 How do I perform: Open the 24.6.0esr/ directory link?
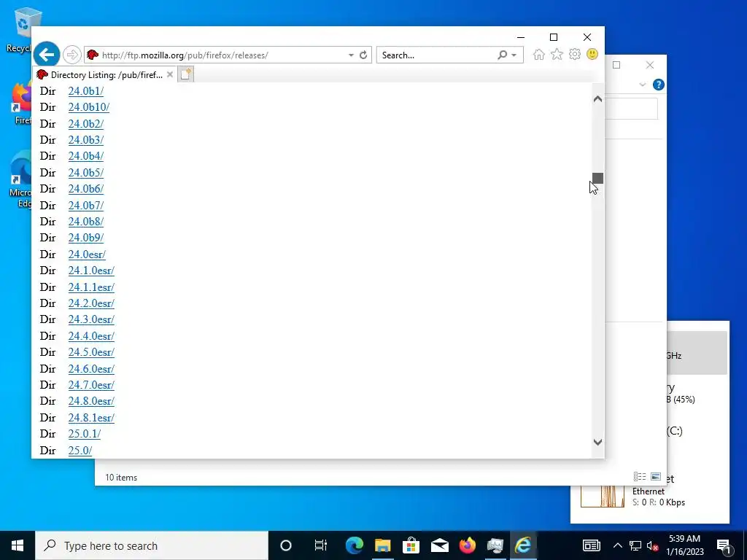pos(91,369)
